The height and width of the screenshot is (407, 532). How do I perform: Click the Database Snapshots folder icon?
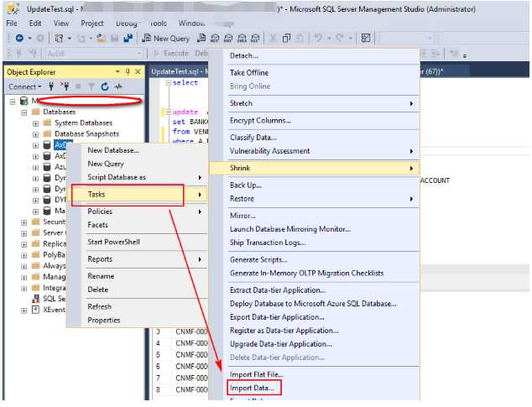(x=47, y=133)
